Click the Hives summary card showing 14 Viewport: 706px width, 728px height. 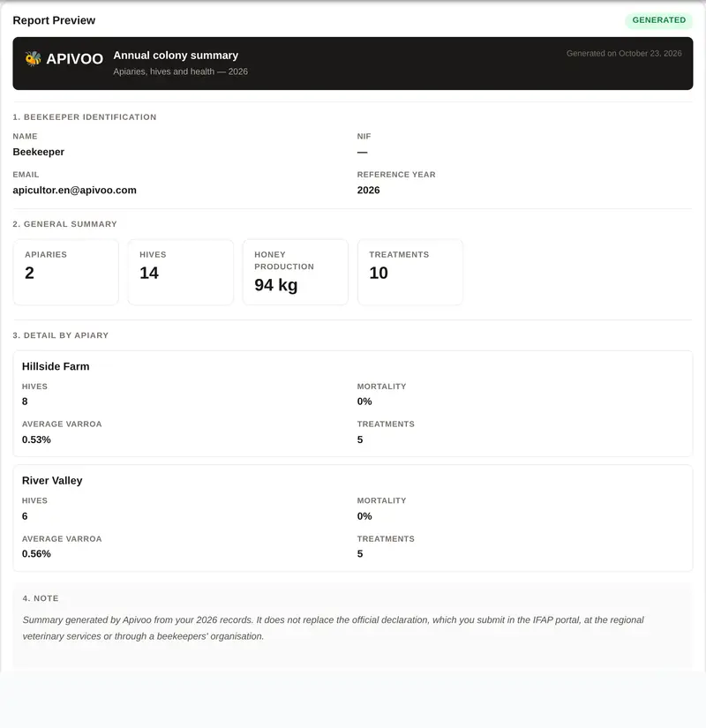[181, 272]
